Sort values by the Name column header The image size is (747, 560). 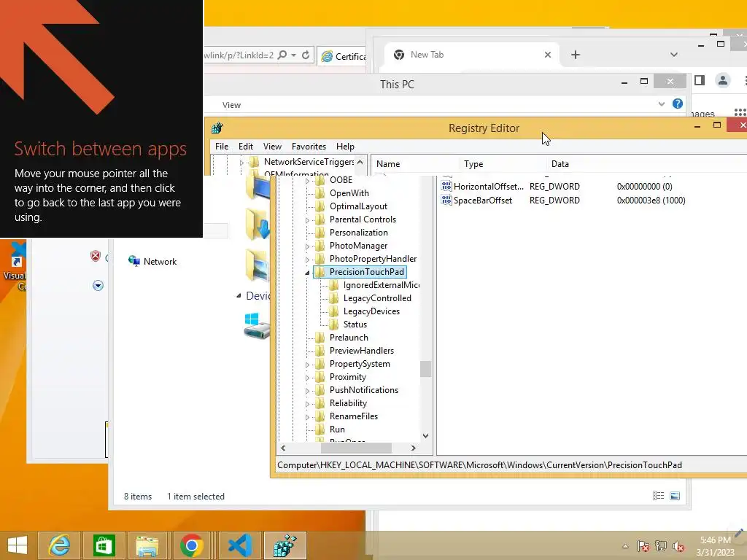coord(414,164)
